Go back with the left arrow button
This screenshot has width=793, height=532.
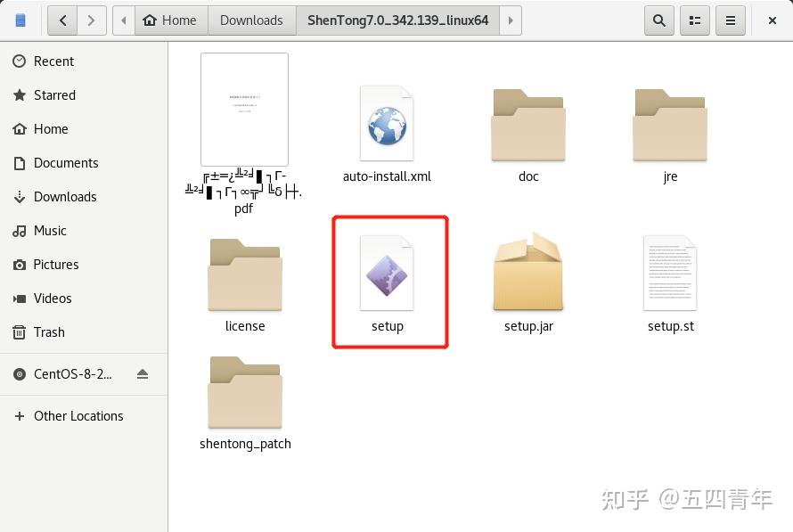[x=62, y=20]
